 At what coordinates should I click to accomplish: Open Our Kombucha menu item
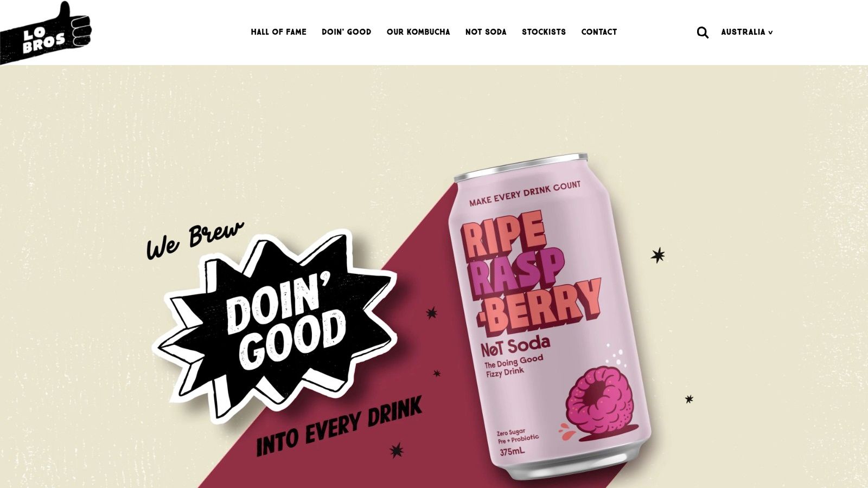(x=418, y=32)
